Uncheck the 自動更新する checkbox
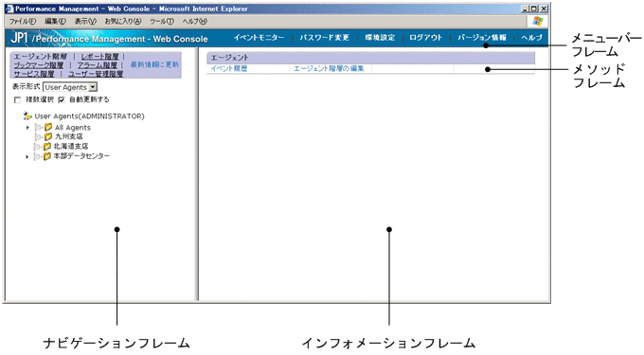The width and height of the screenshot is (644, 355). pyautogui.click(x=62, y=99)
